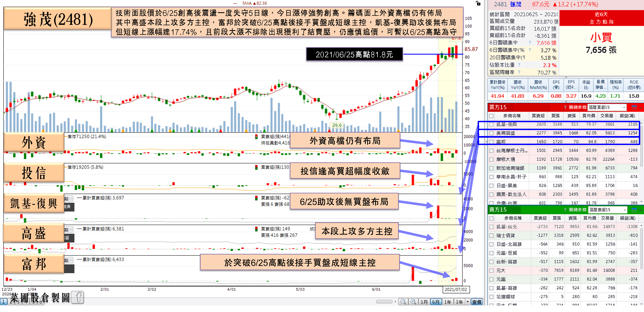This screenshot has height=312, width=644.
Task: Select the 3年 range
Action: tap(459, 302)
